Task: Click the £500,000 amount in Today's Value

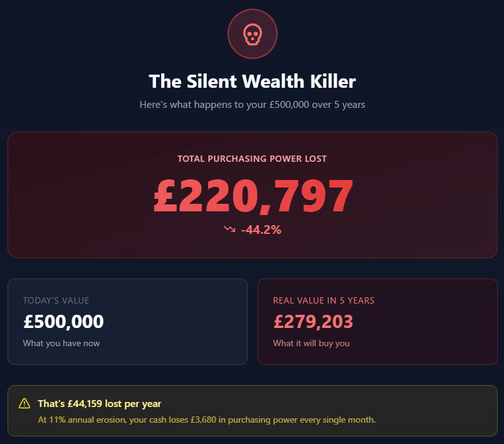Action: (63, 322)
